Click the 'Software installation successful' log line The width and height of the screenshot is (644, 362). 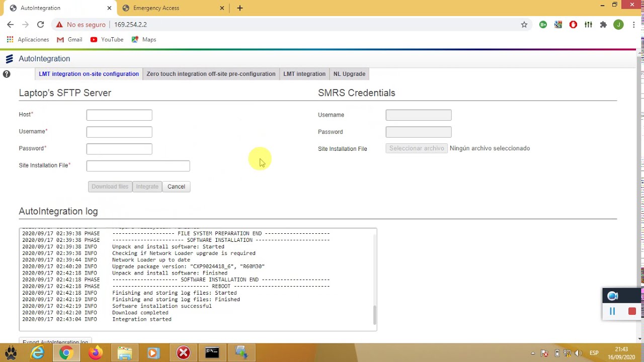[x=162, y=306]
